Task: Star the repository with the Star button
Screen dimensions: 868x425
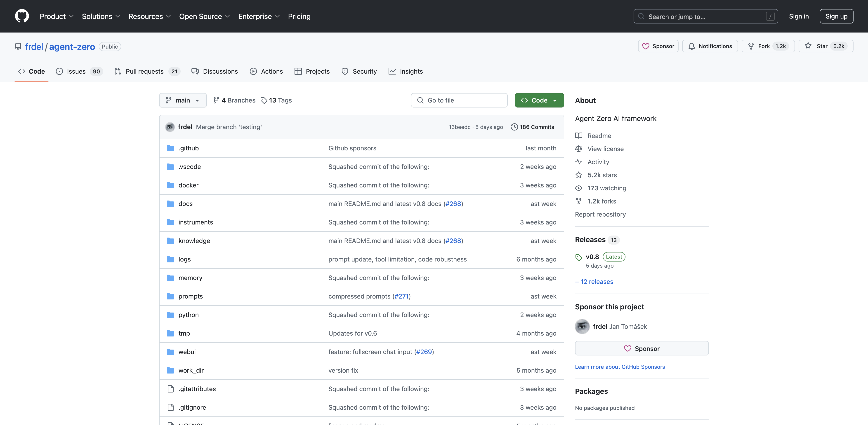Action: click(826, 46)
